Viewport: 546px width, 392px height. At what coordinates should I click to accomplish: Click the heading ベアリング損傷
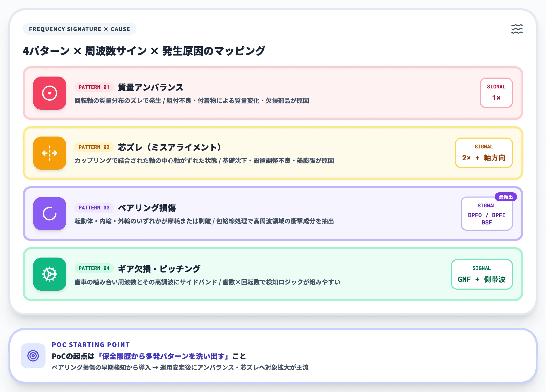[x=147, y=208]
